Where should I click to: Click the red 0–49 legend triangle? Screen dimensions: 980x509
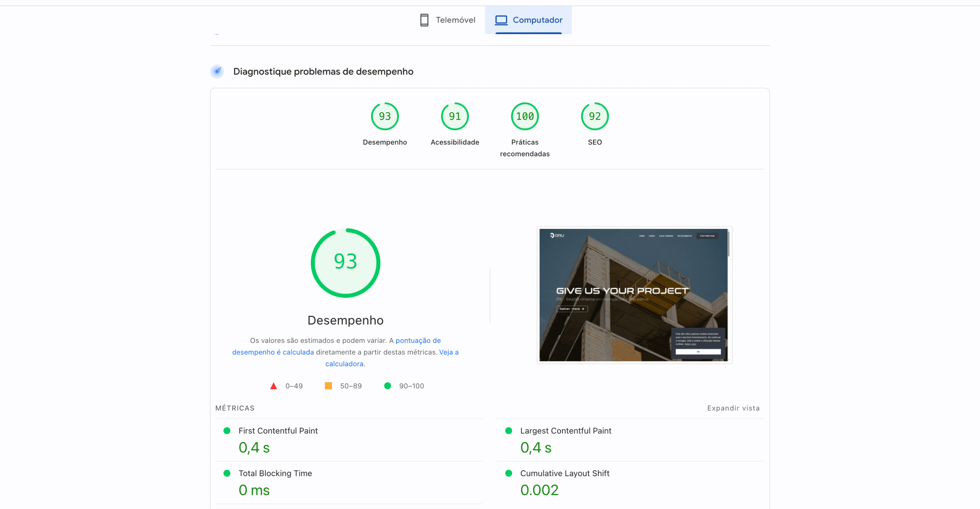[273, 386]
